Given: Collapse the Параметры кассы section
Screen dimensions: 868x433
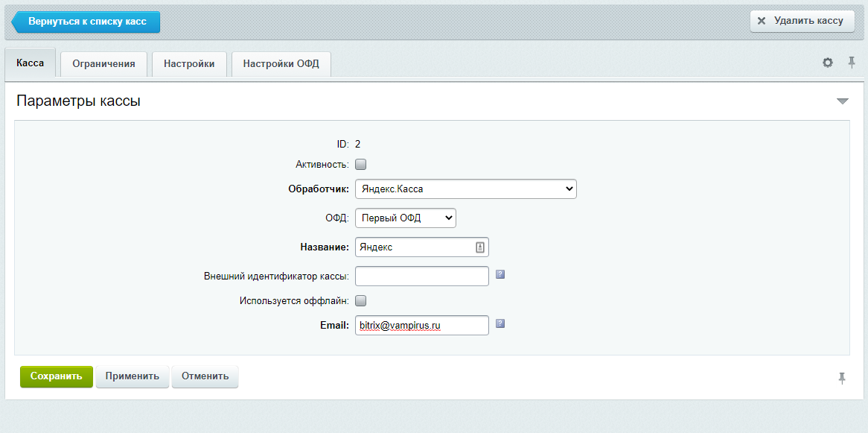Looking at the screenshot, I should (843, 101).
